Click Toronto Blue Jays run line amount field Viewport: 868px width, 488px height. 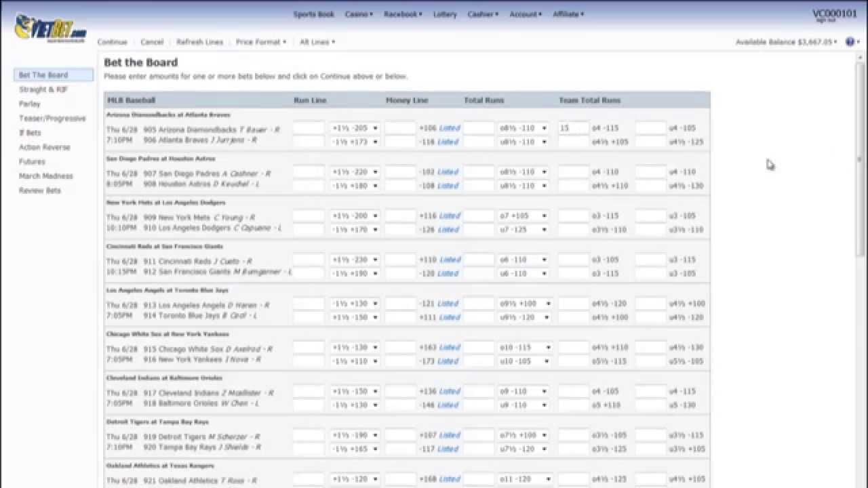click(x=309, y=317)
